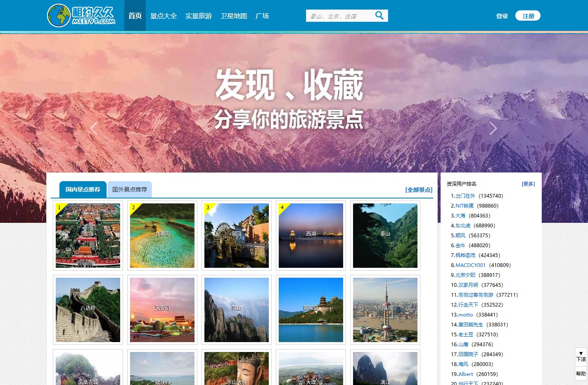The height and width of the screenshot is (385, 588).
Task: Focus the destination search field
Action: [x=339, y=16]
